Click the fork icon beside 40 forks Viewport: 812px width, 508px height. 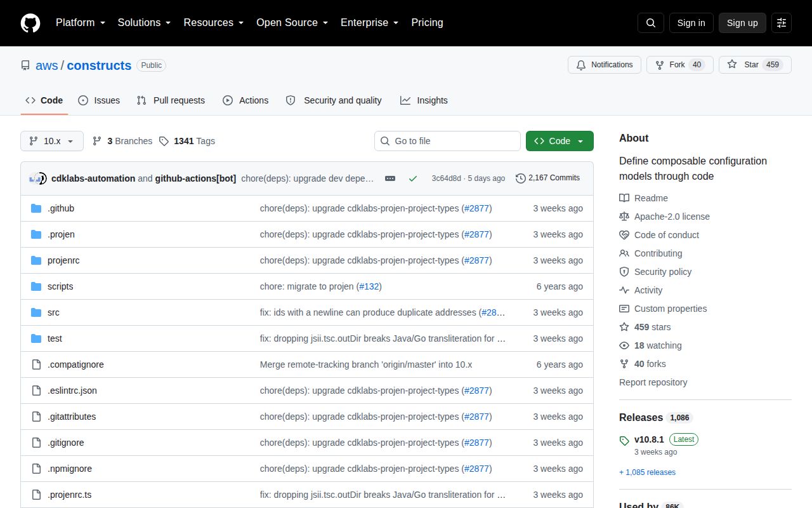[x=624, y=364]
